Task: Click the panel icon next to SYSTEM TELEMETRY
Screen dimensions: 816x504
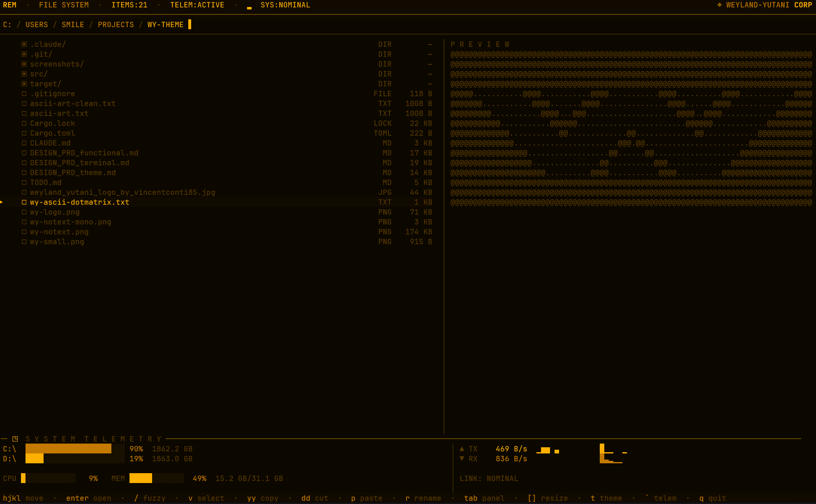Action: pos(16,439)
